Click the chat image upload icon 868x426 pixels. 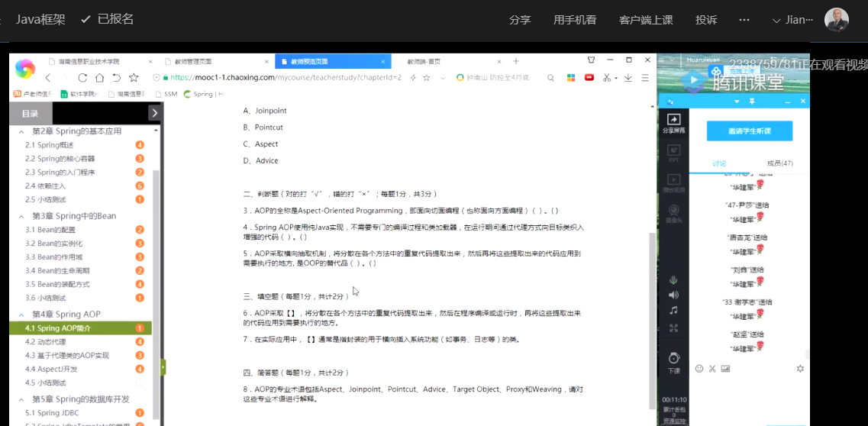pyautogui.click(x=726, y=369)
